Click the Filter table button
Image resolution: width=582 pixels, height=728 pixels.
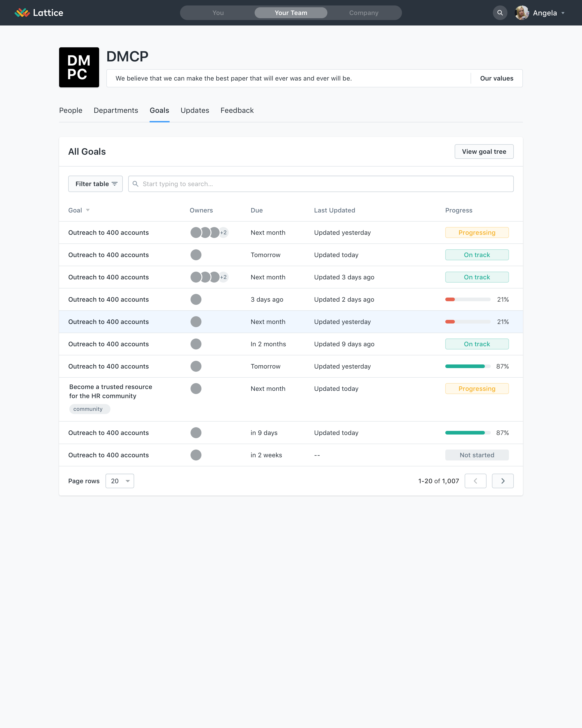[x=95, y=184]
